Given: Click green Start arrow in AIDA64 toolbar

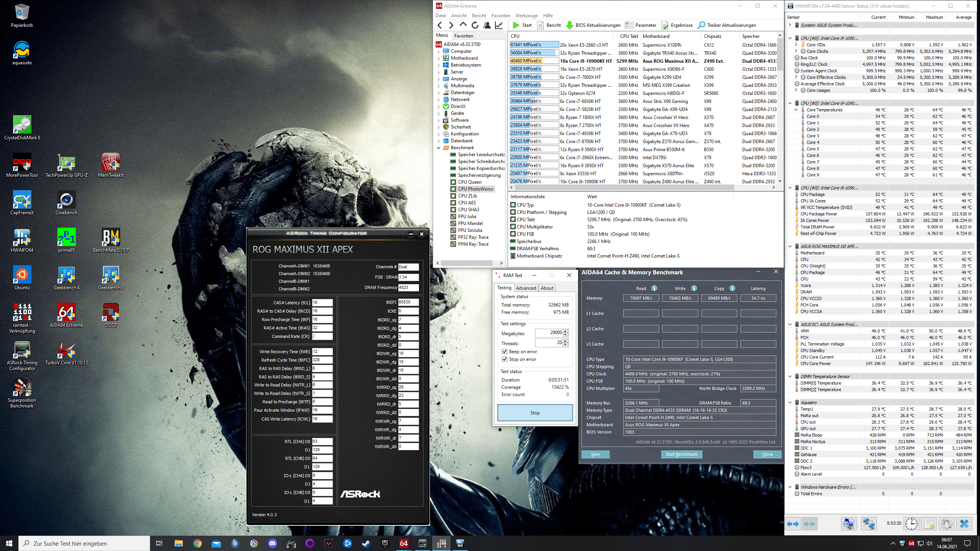Looking at the screenshot, I should click(x=516, y=25).
